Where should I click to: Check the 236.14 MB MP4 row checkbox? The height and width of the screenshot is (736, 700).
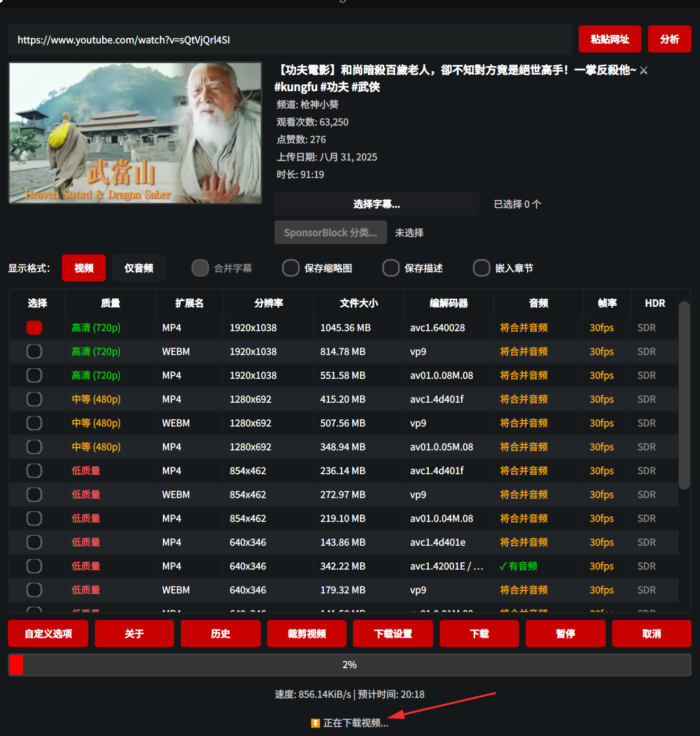click(x=34, y=471)
